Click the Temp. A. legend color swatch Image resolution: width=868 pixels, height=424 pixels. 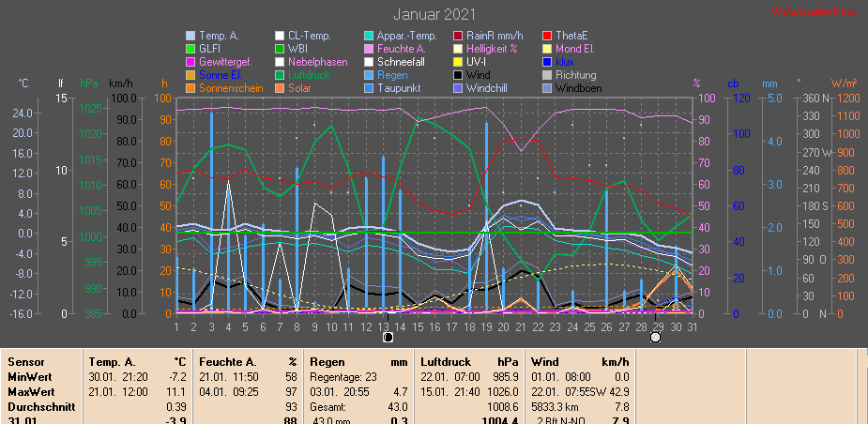[x=191, y=36]
